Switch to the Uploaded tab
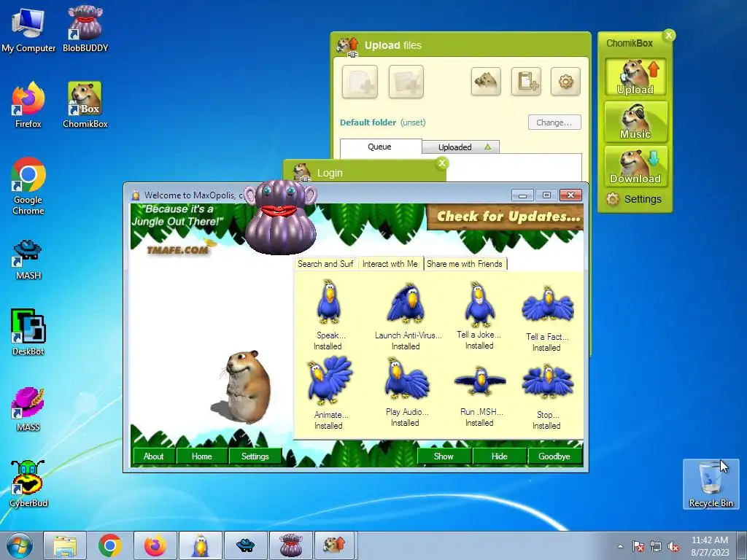Image resolution: width=747 pixels, height=560 pixels. [x=461, y=147]
